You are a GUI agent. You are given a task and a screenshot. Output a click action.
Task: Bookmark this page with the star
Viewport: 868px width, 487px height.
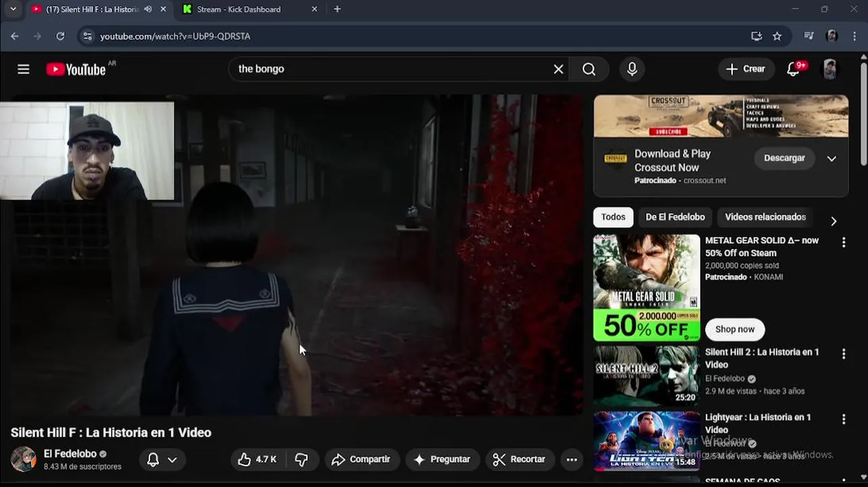pyautogui.click(x=777, y=36)
